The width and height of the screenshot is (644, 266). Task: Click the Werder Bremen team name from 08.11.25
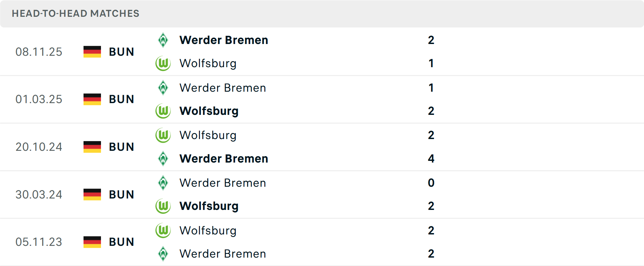click(224, 40)
